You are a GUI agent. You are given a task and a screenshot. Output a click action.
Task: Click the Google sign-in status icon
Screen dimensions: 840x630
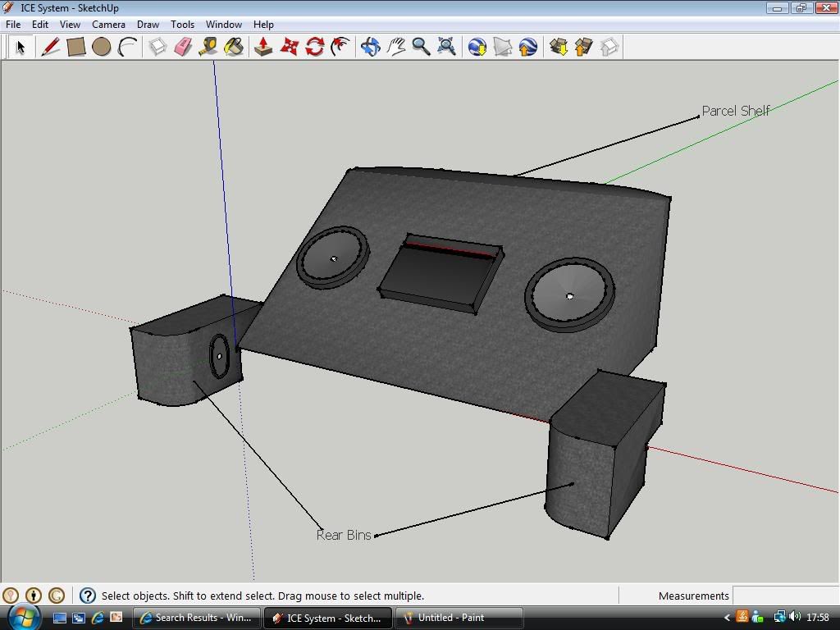57,596
